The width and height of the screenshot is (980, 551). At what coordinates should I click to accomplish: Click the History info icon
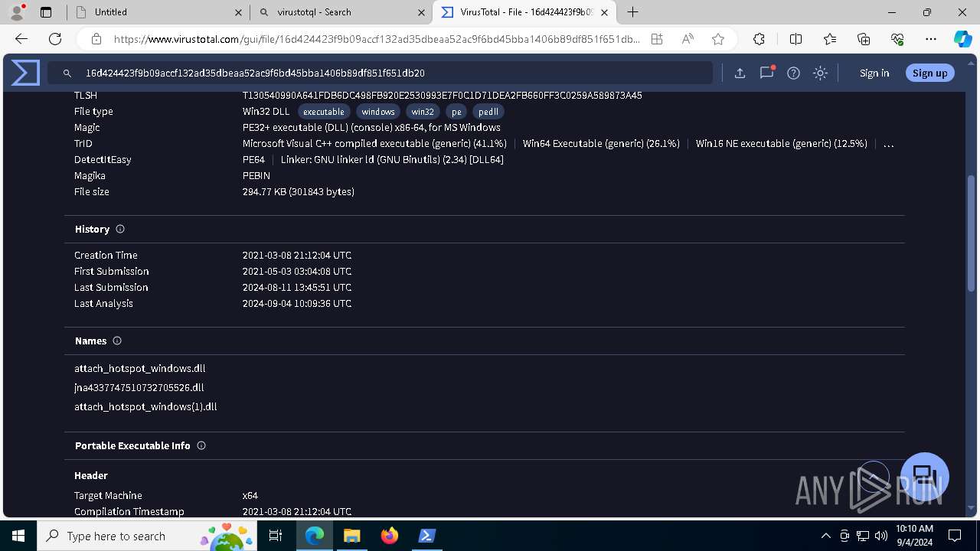click(120, 229)
